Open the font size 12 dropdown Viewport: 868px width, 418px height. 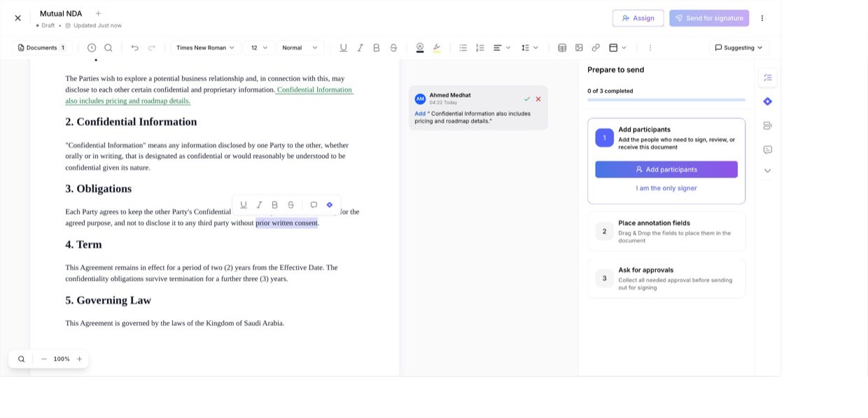pos(259,48)
